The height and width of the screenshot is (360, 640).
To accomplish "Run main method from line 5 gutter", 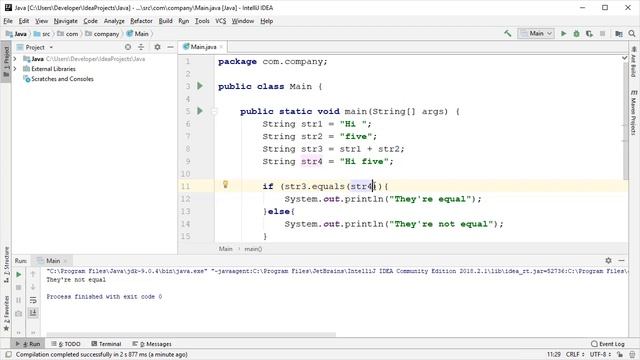I will (x=200, y=111).
